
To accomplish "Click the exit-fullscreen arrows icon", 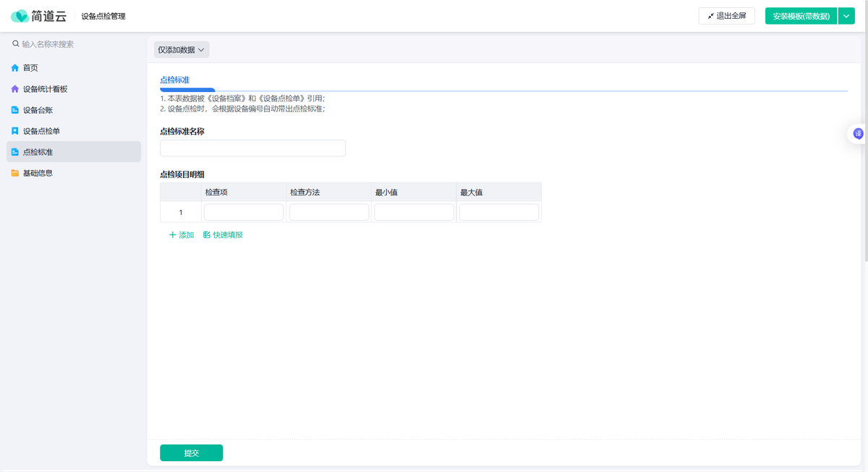I will coord(711,16).
